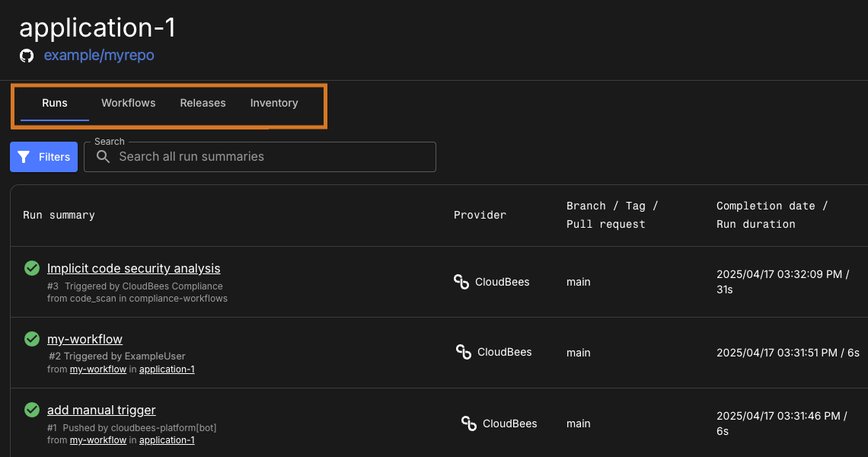The height and width of the screenshot is (457, 868).
Task: Open the Implicit code security analysis run
Action: click(x=133, y=268)
